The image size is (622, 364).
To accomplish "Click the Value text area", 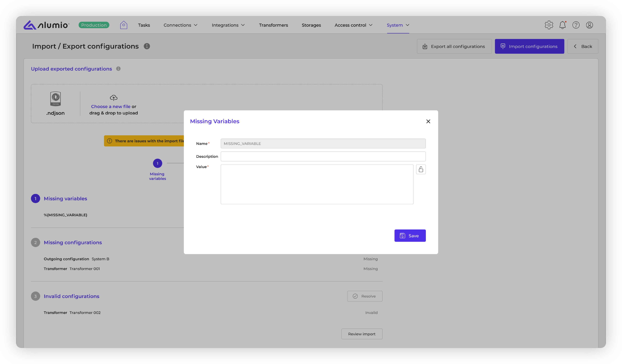I will point(317,184).
